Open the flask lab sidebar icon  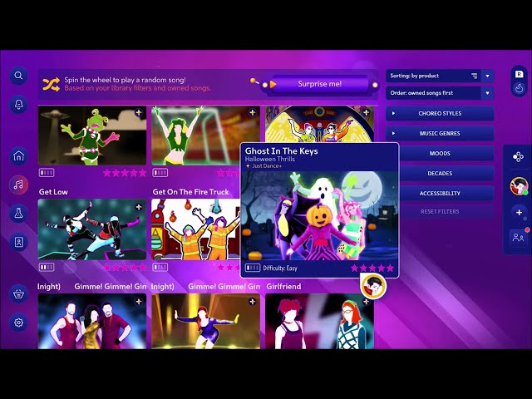[x=18, y=214]
